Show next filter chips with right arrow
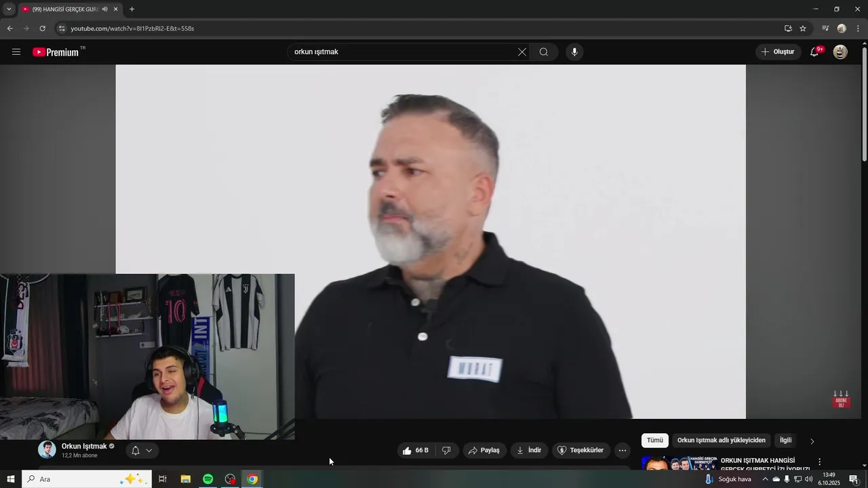 point(812,441)
